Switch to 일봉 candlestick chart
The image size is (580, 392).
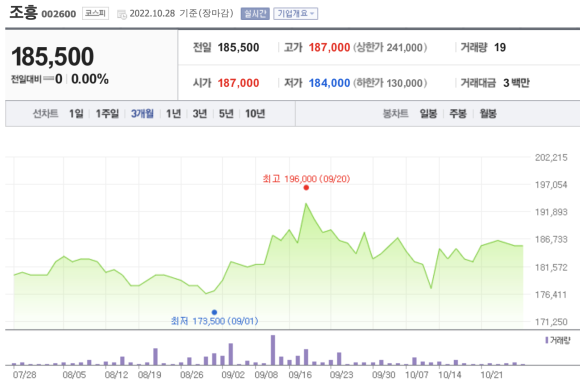(x=428, y=114)
